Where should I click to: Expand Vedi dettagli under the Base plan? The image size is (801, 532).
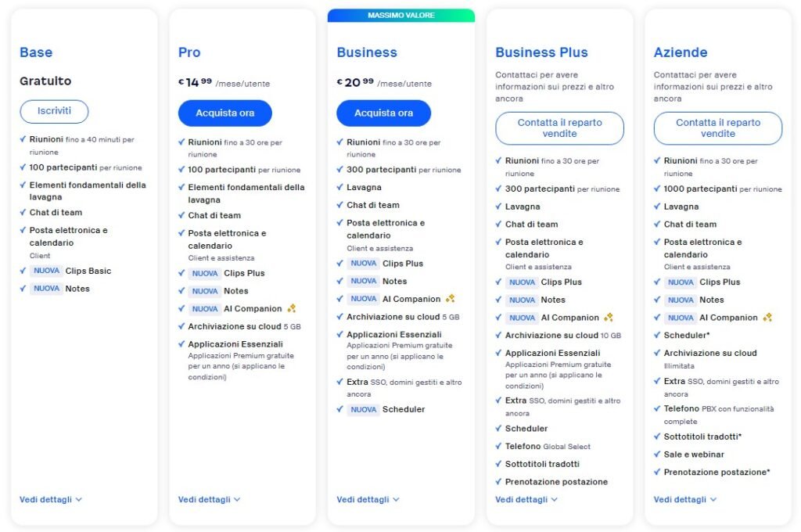51,499
